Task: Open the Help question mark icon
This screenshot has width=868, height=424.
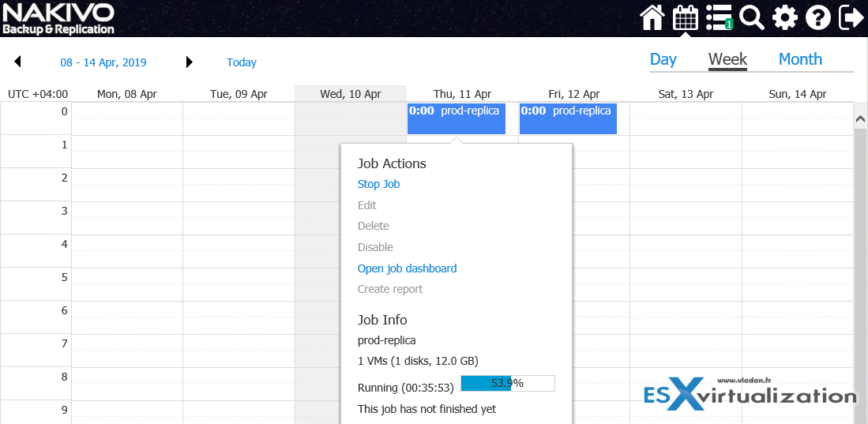Action: click(817, 17)
